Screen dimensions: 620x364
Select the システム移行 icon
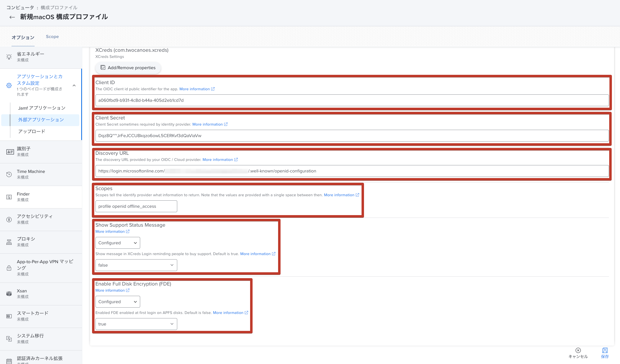coord(9,339)
